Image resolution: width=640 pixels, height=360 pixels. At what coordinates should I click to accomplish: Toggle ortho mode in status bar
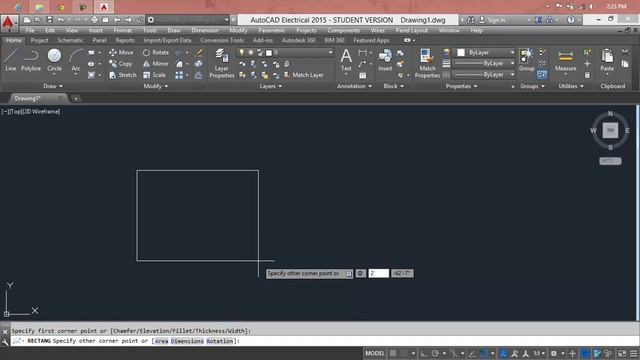click(423, 353)
